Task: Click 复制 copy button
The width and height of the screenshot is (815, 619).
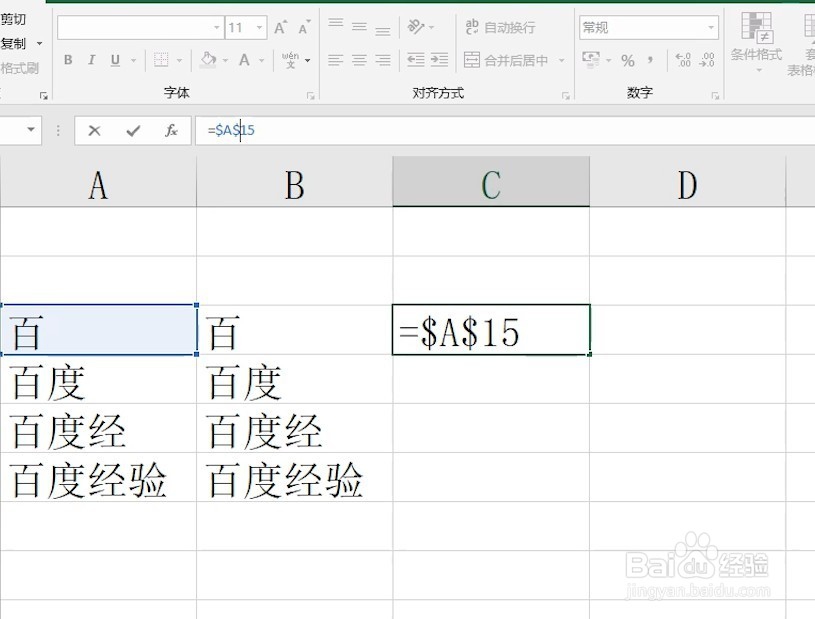Action: click(x=14, y=44)
